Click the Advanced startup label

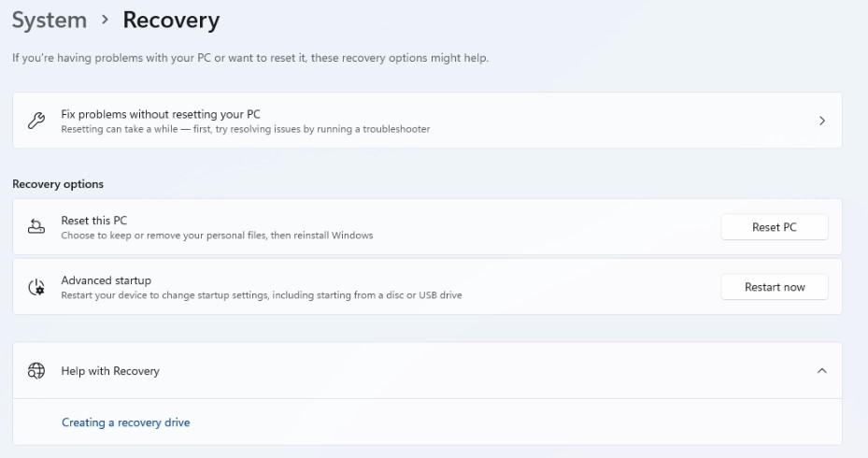[x=106, y=280]
